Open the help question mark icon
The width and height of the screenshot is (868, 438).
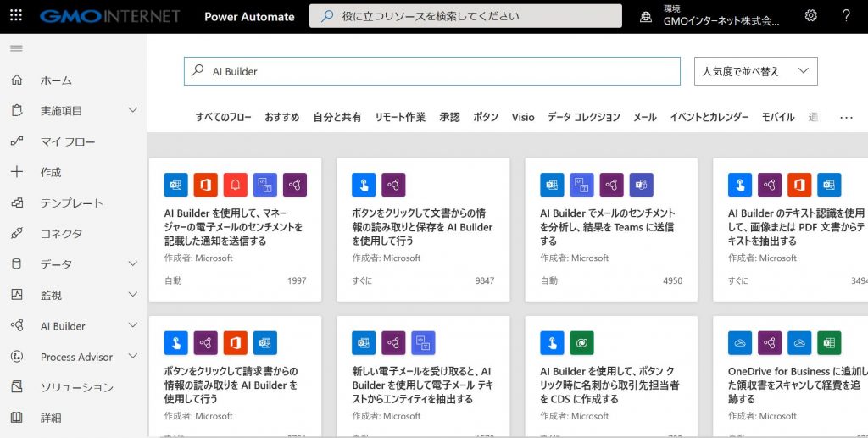[846, 15]
